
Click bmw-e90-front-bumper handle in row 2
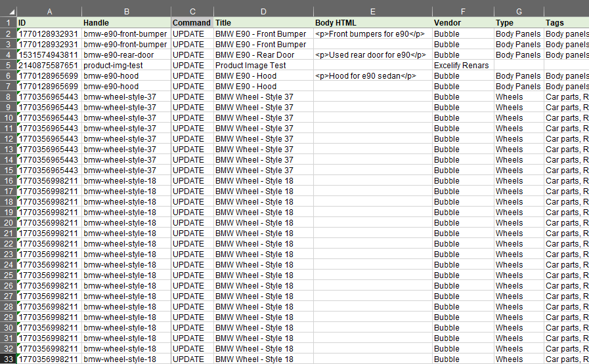click(126, 33)
